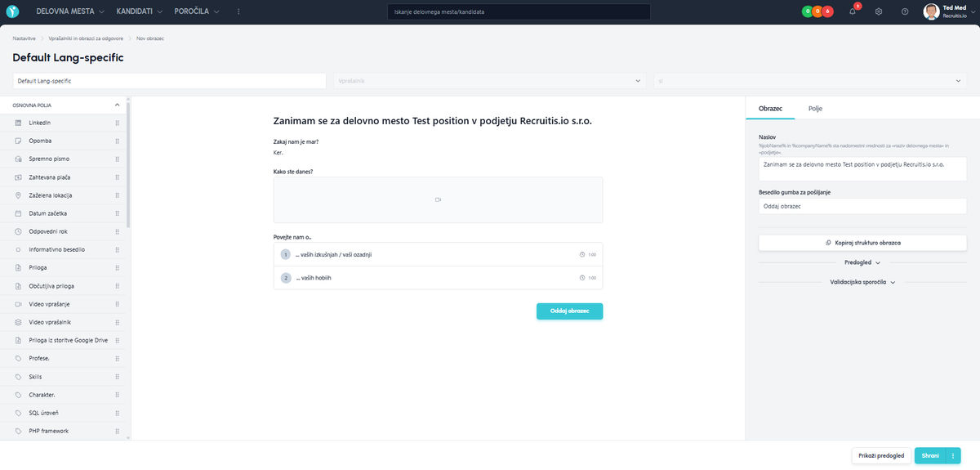The width and height of the screenshot is (980, 470).
Task: Click the Spremno pismo envelope icon
Action: (19, 159)
